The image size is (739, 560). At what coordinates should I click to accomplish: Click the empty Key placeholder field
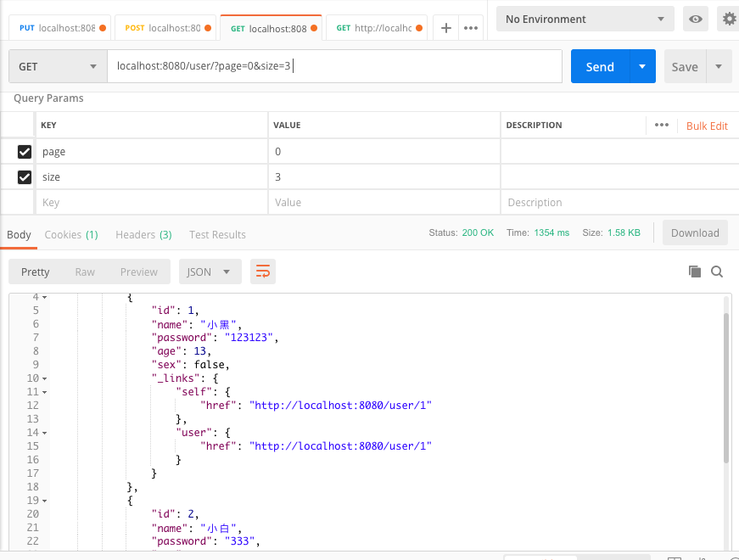(152, 203)
